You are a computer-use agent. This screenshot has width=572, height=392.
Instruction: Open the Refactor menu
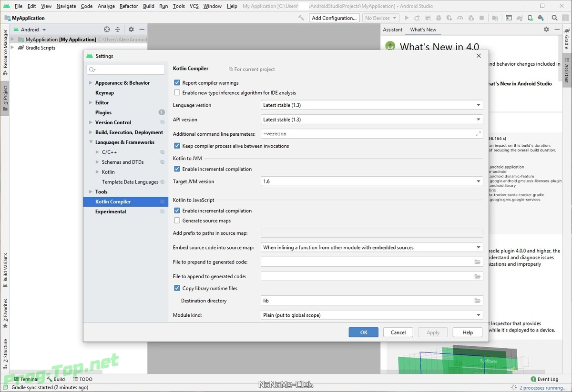coord(129,6)
